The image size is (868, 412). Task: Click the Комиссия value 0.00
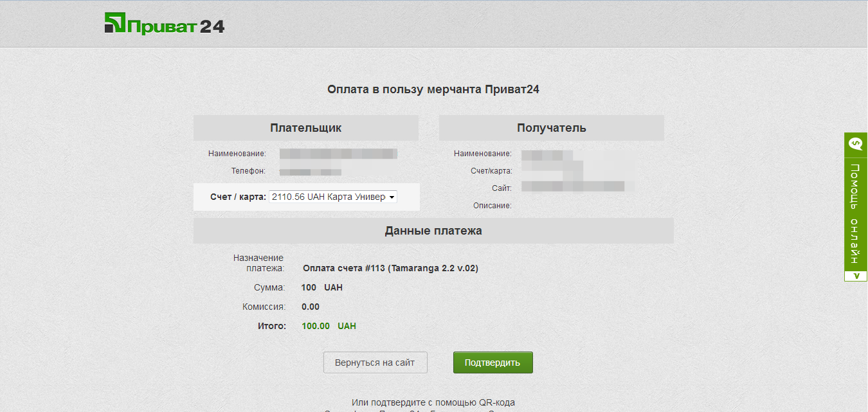coord(311,307)
